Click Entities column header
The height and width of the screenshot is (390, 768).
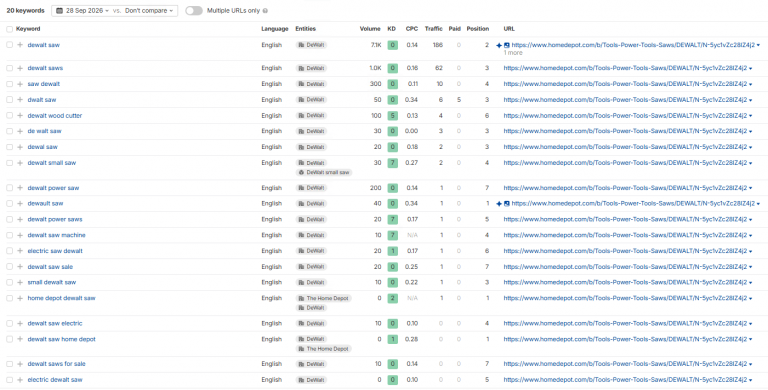click(x=306, y=29)
